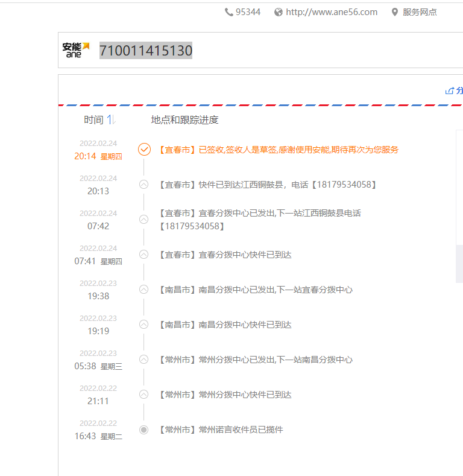463x476 pixels.
Task: Click the 07:42 timestamp on 2022.02.24
Action: point(98,226)
